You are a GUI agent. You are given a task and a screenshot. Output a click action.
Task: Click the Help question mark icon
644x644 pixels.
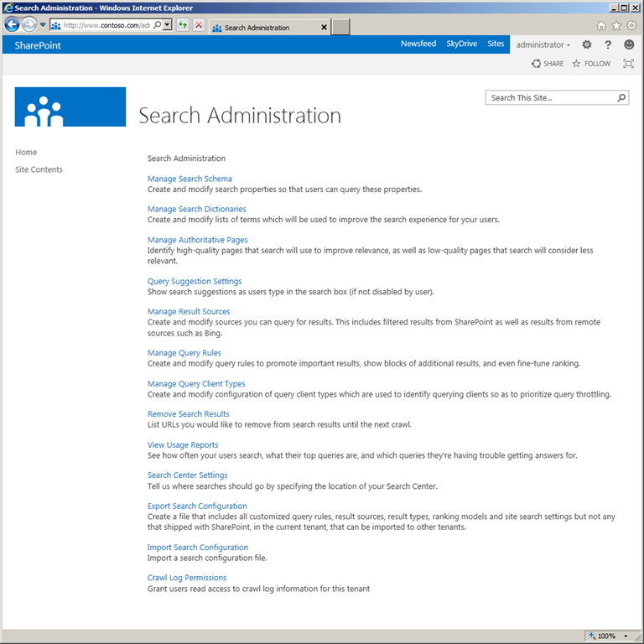(x=608, y=44)
